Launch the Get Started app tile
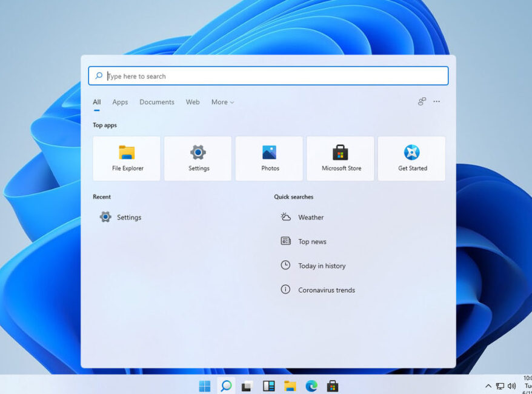The height and width of the screenshot is (394, 532). pyautogui.click(x=411, y=158)
